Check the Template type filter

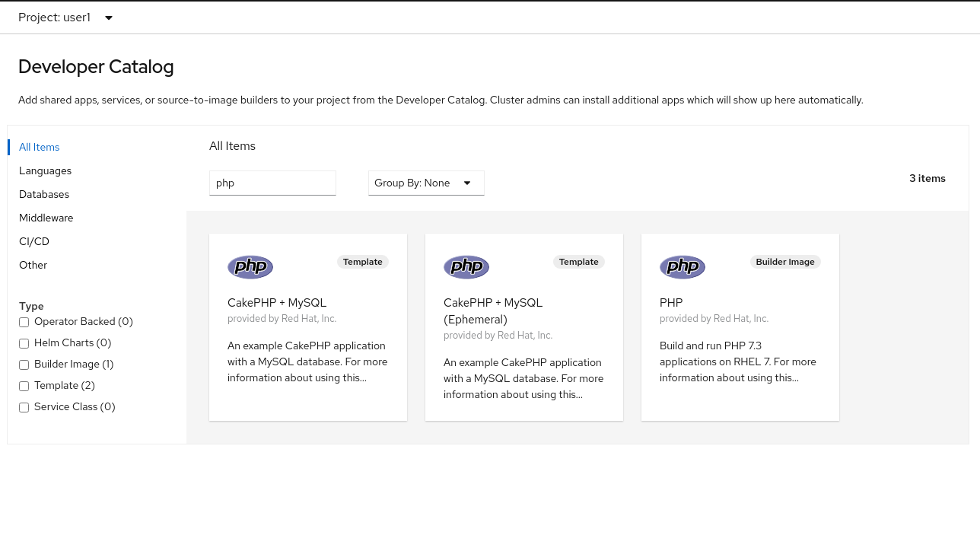click(24, 386)
